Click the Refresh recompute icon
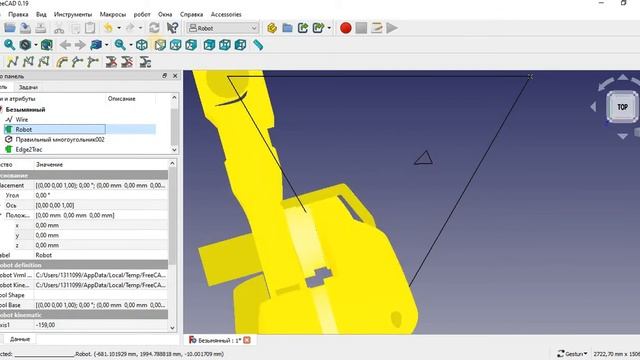The image size is (640, 360). pos(154,28)
